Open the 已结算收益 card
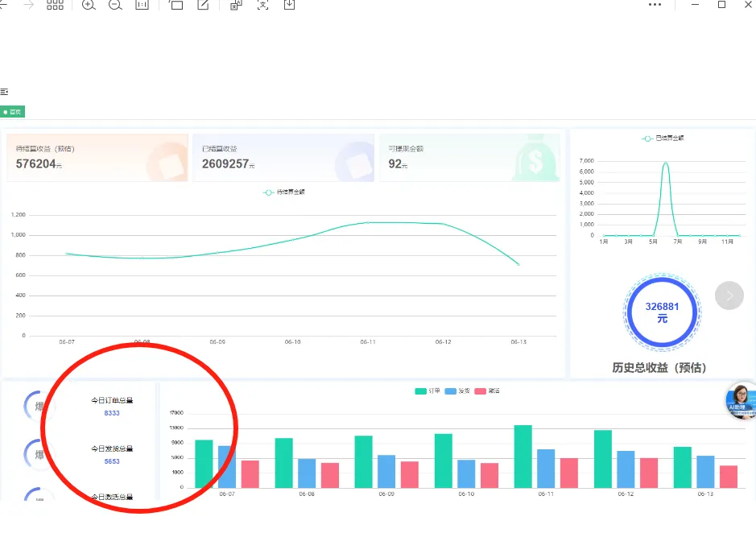Viewport: 756px width, 558px height. pyautogui.click(x=283, y=157)
